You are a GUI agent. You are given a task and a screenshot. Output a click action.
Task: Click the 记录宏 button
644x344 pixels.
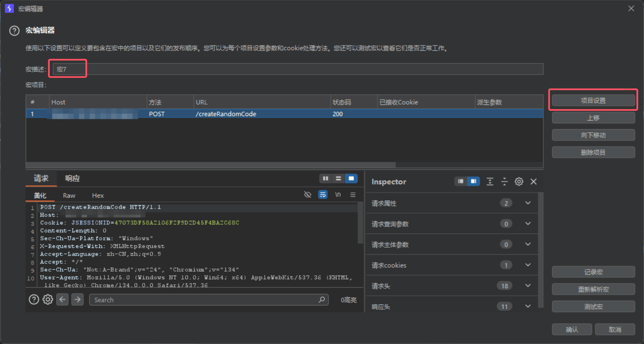(593, 272)
